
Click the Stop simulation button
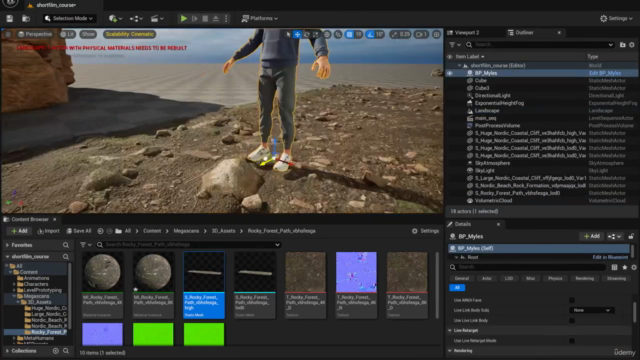click(205, 18)
